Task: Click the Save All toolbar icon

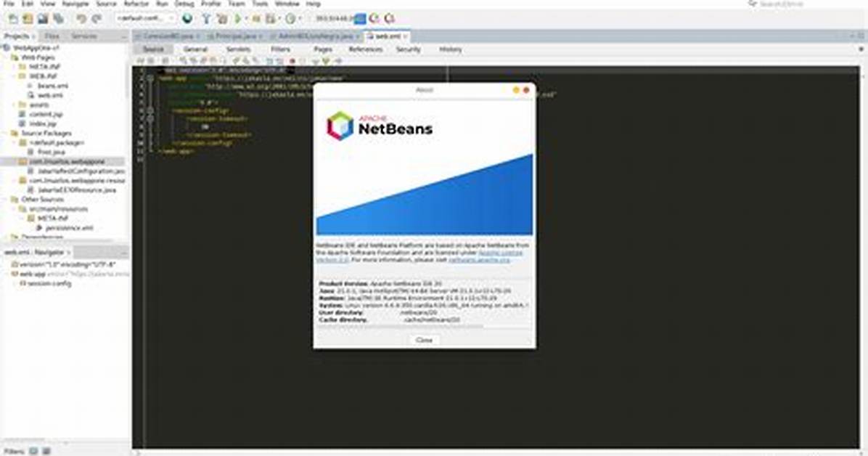Action: (57, 18)
